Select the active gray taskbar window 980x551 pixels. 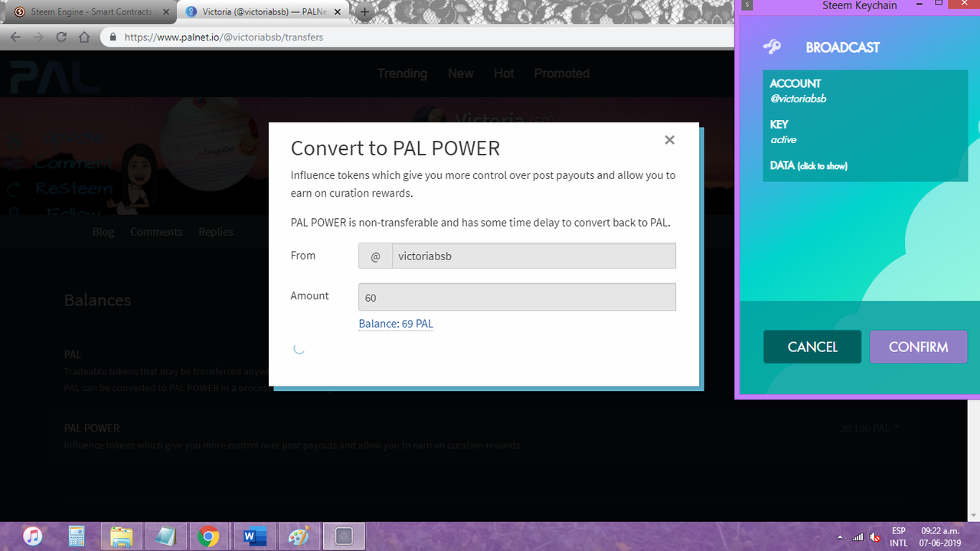pyautogui.click(x=344, y=536)
